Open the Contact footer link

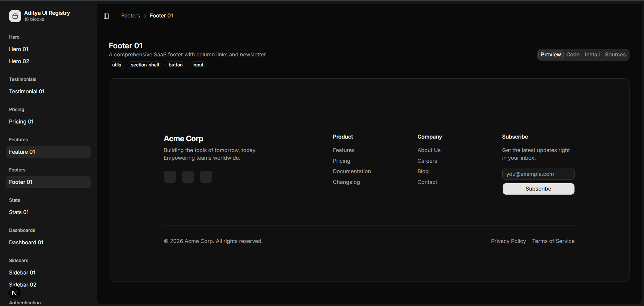click(427, 182)
